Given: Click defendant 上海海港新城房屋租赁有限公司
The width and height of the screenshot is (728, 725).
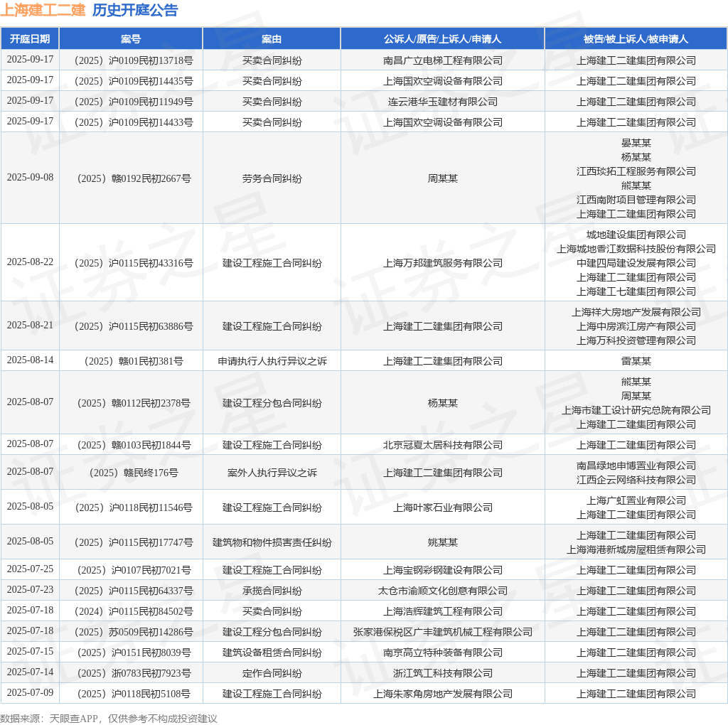Looking at the screenshot, I should tap(636, 549).
